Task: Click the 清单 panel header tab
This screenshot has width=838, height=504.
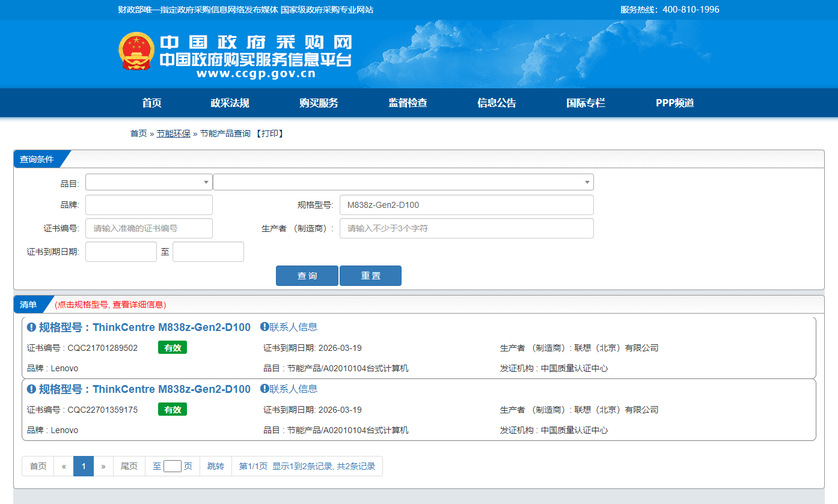Action: [x=29, y=305]
